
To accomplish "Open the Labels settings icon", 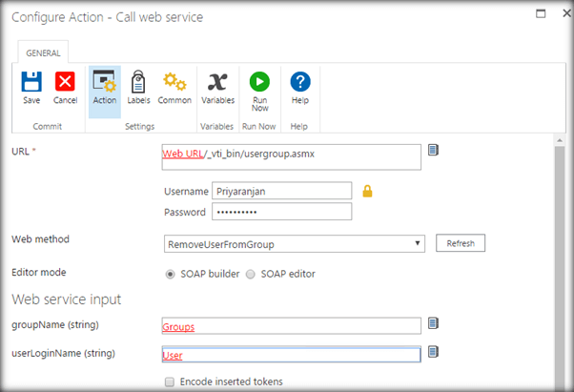I will point(138,83).
